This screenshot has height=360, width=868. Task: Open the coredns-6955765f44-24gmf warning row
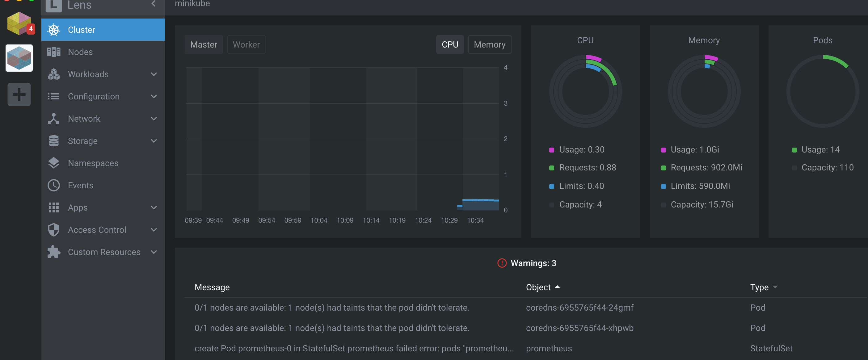[579, 308]
